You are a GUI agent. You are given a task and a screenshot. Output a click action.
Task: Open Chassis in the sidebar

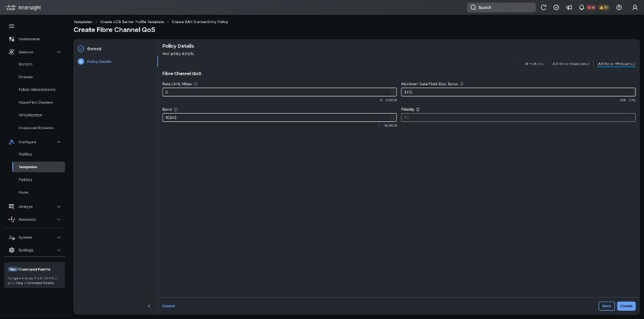[x=25, y=77]
